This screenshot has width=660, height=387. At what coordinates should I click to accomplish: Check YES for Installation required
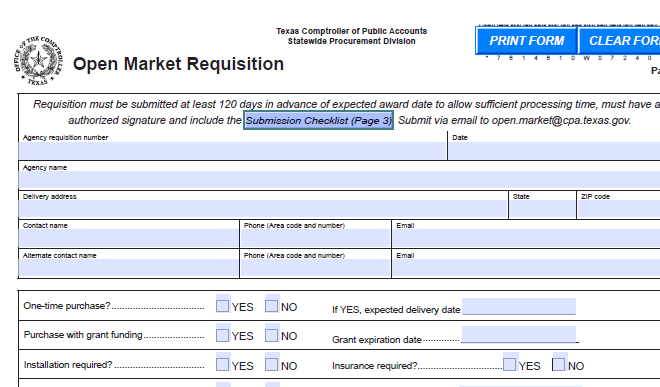coord(222,364)
